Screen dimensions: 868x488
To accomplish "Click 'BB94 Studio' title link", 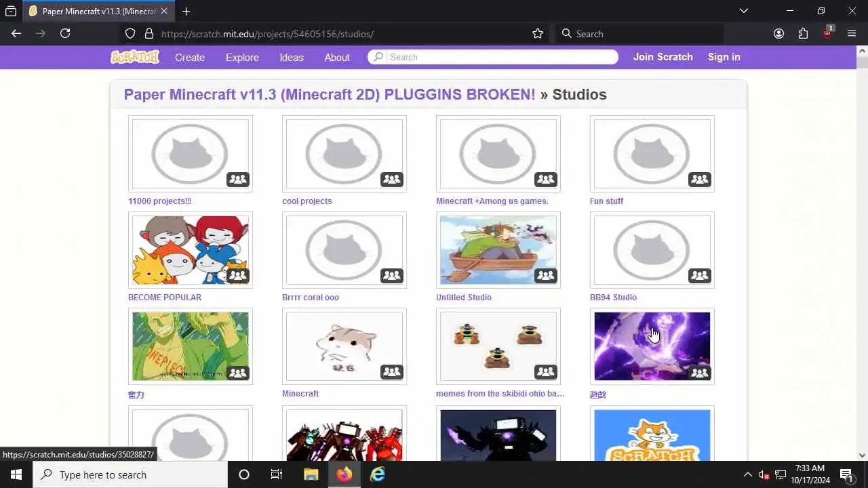I will click(613, 298).
